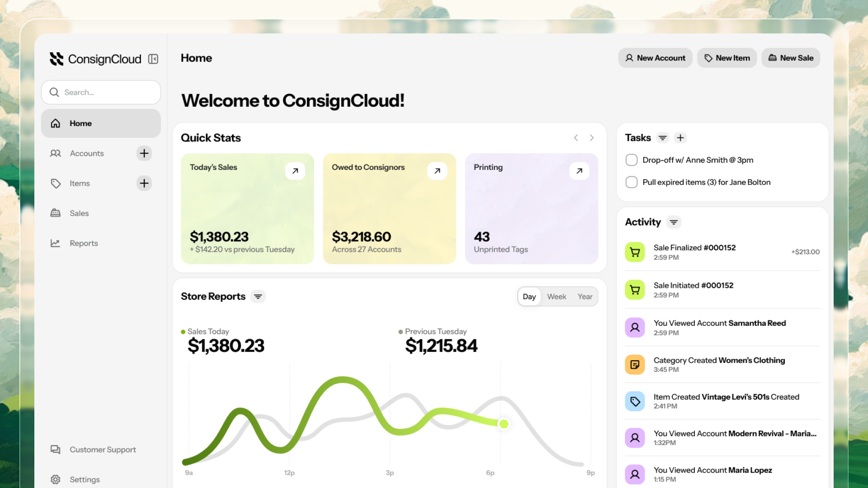Add a new item via the plus icon

pos(144,183)
